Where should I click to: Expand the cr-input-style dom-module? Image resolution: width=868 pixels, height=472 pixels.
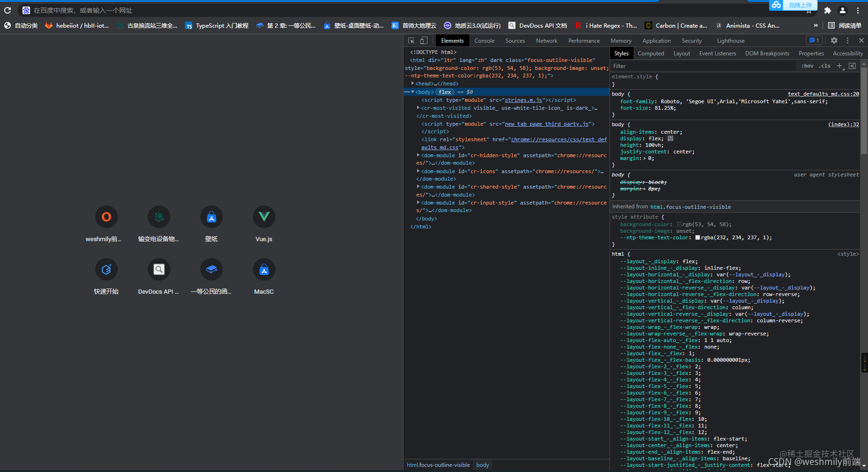(x=418, y=203)
